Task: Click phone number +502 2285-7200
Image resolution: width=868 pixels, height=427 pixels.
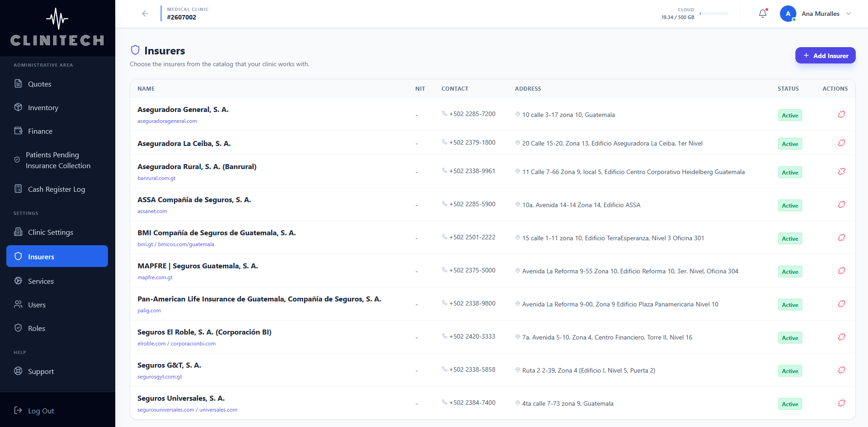Action: (472, 114)
